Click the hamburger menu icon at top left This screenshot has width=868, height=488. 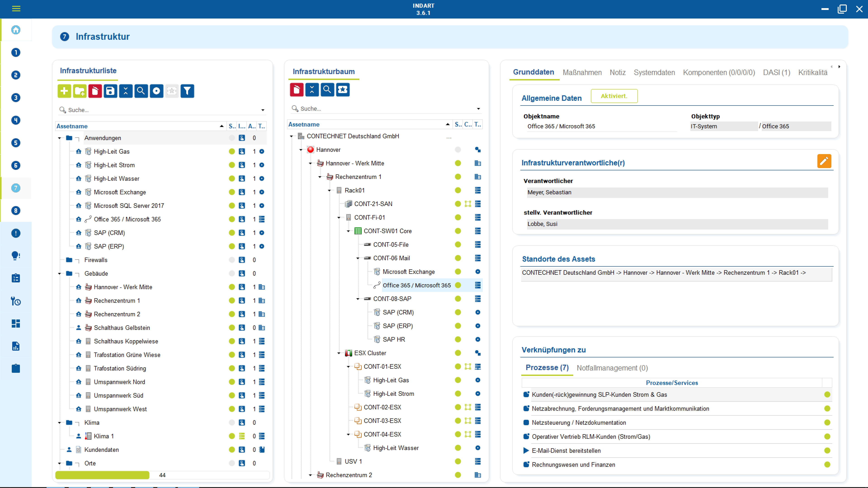16,9
